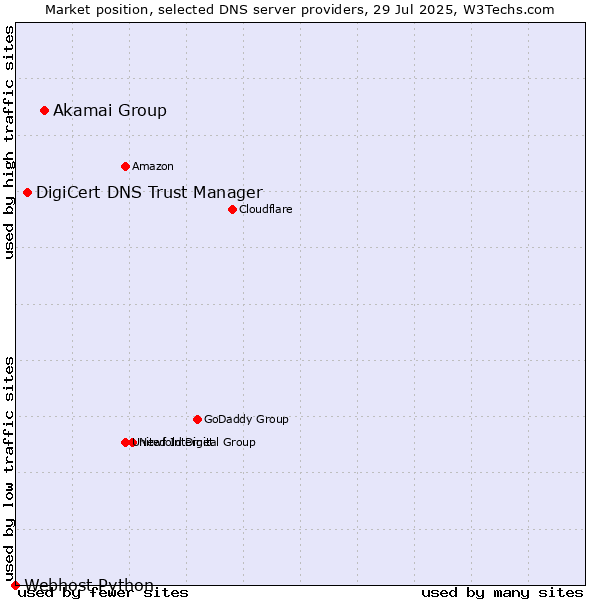This screenshot has height=600, width=600.
Task: Click the Webhost Python label
Action: pyautogui.click(x=89, y=585)
